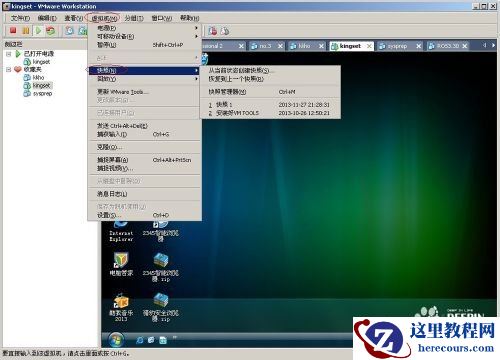Open 酷我音乐 2013 desktop icon
The image size is (500, 360).
coord(121,307)
